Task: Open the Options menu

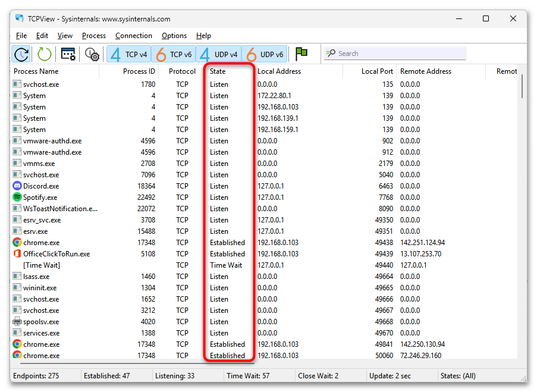Action: [x=174, y=36]
